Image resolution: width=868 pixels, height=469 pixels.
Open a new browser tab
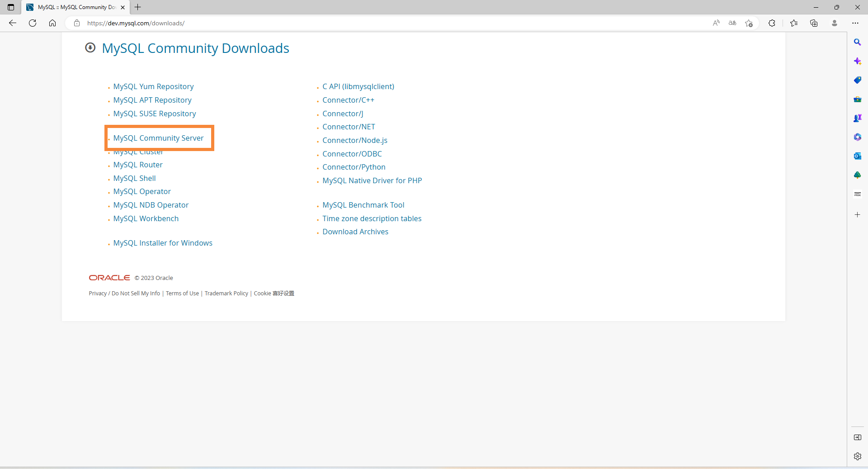point(138,7)
